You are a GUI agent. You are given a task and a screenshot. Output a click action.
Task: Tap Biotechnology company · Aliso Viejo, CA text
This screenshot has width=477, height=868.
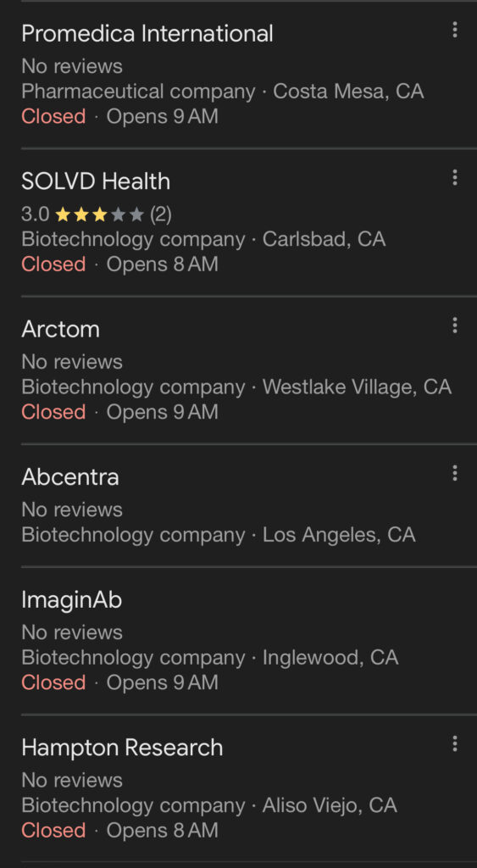209,805
